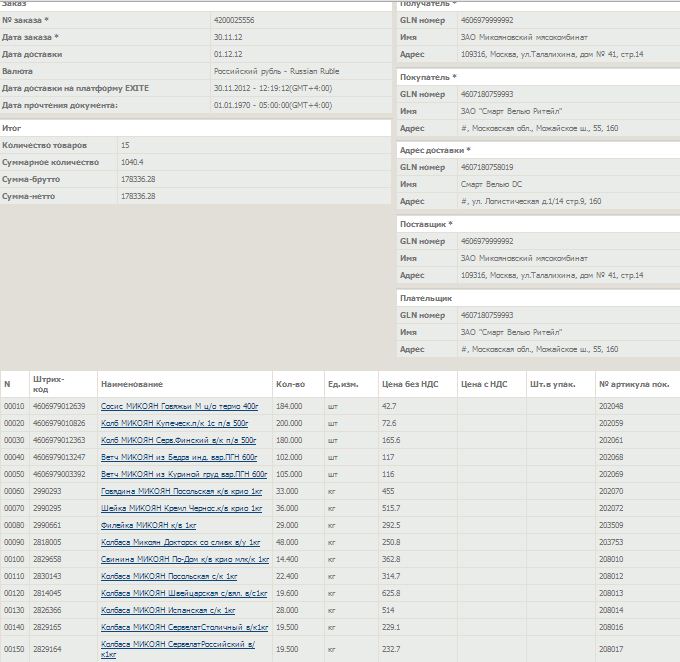Select the Сумма-брутто value 178336.28

(x=138, y=179)
